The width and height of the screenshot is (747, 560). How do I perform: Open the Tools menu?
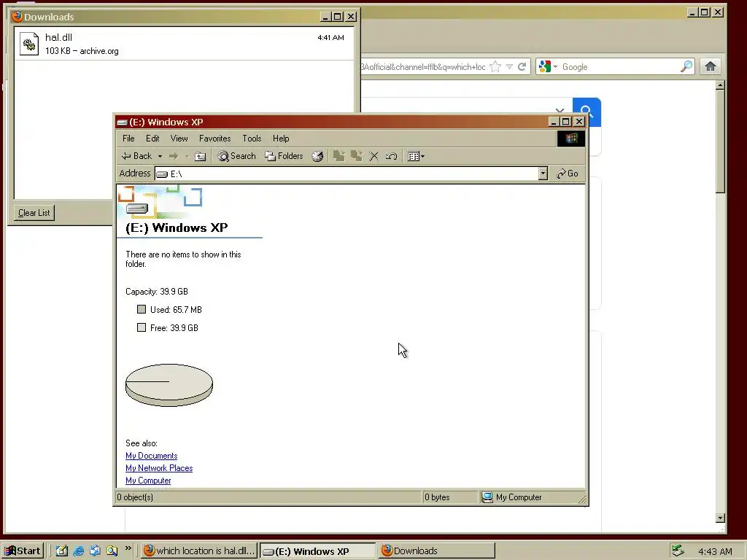click(252, 139)
